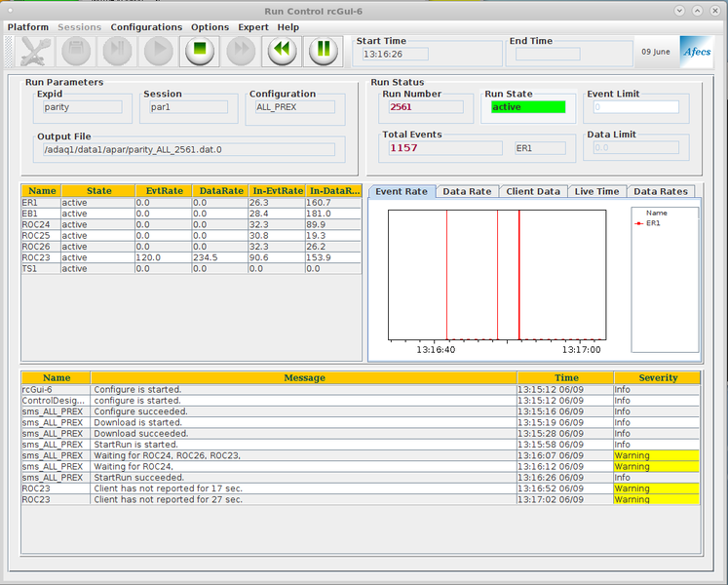The width and height of the screenshot is (728, 585).
Task: Switch to the Event Rate tab
Action: pos(402,191)
